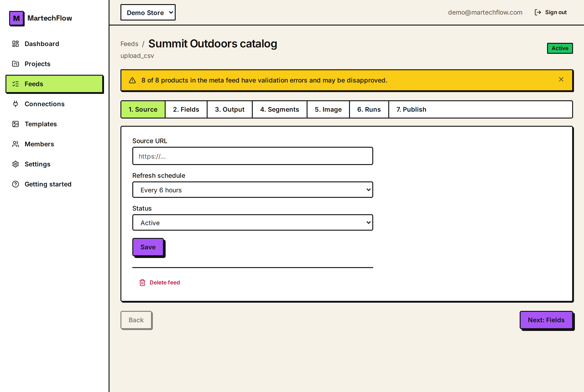Viewport: 584px width, 392px height.
Task: Click the Members people icon
Action: pyautogui.click(x=16, y=144)
